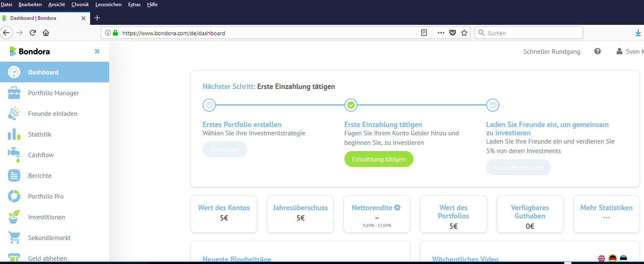
Task: Switch language to Estonian flag
Action: pyautogui.click(x=623, y=259)
